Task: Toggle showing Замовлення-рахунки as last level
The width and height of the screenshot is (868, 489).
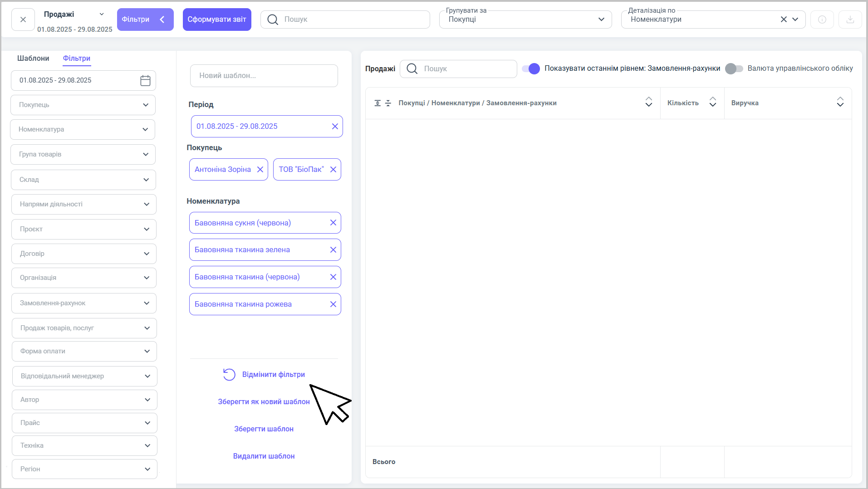Action: click(x=530, y=68)
